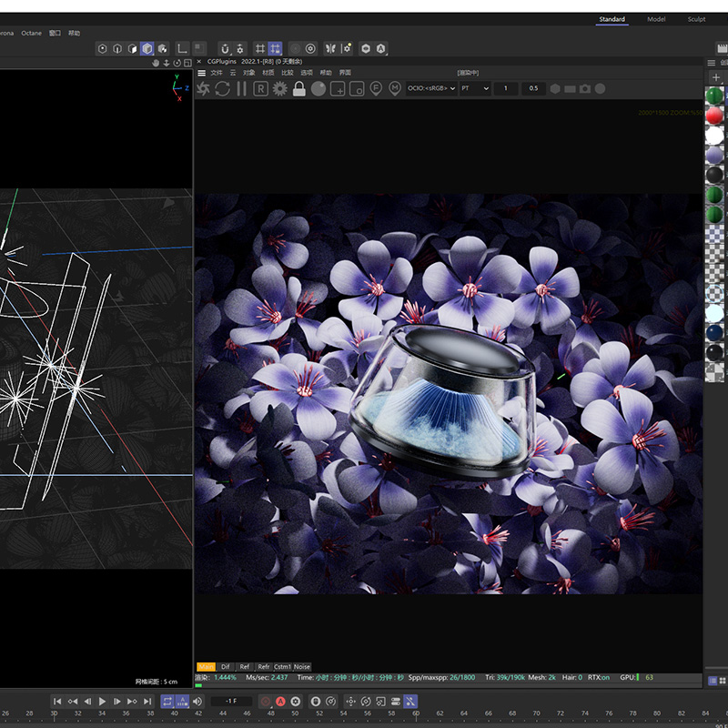Toggle the red autokey A button
This screenshot has height=728, width=728.
[281, 702]
